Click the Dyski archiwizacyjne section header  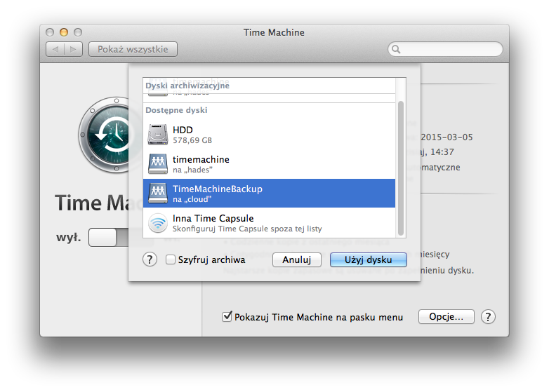[187, 86]
